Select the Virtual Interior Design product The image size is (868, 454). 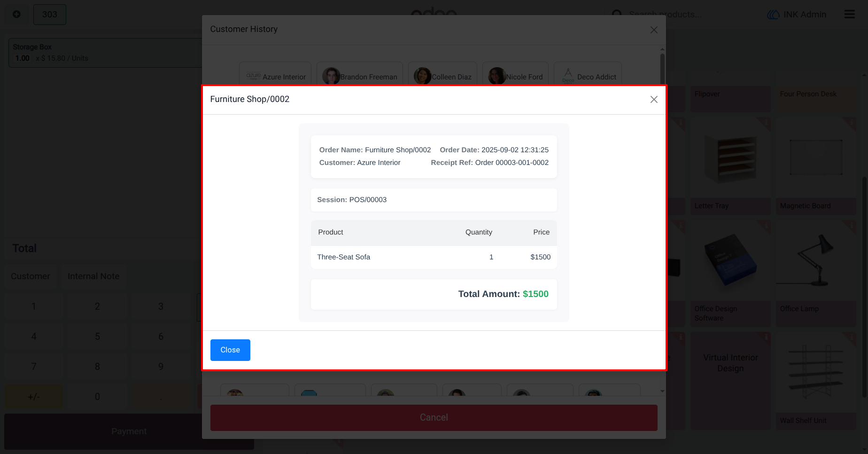(x=730, y=381)
